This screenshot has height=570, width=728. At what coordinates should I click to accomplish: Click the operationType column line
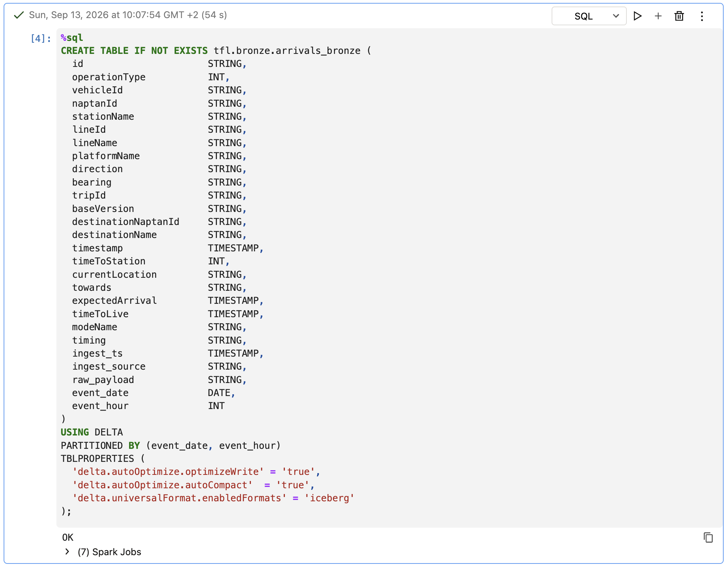(151, 77)
